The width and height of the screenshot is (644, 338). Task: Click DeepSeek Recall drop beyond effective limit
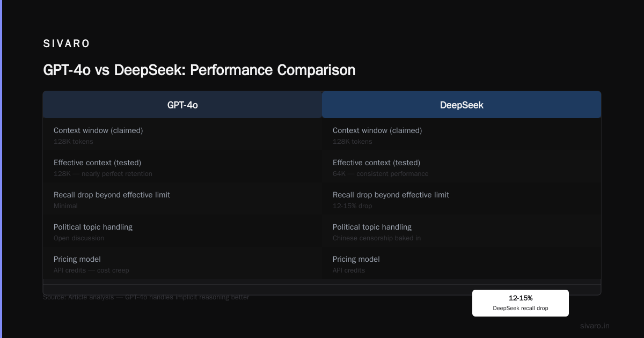pyautogui.click(x=462, y=199)
